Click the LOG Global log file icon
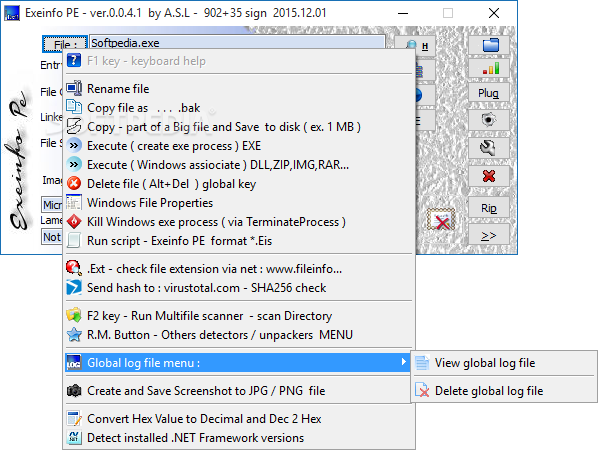The width and height of the screenshot is (598, 450). coord(74,362)
